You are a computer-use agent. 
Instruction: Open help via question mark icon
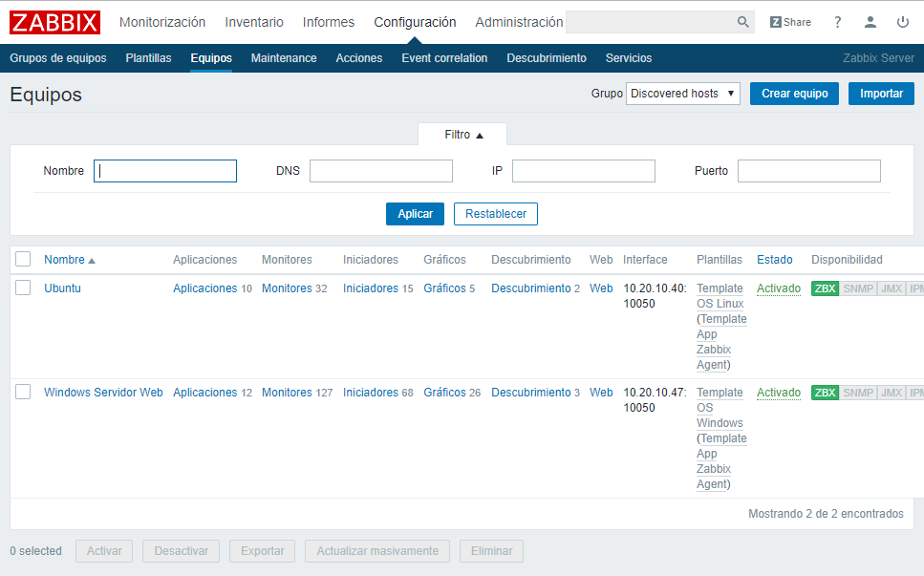pos(837,22)
